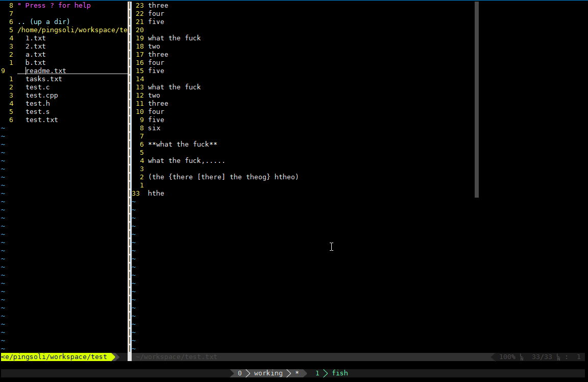Screen dimensions: 588x382
Task: Click the vertical scrollbar of the editor pane
Action: [x=476, y=100]
